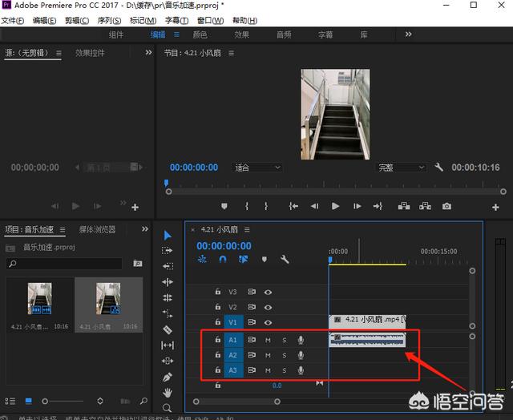Select the Razor tool in the tools panel

168,329
